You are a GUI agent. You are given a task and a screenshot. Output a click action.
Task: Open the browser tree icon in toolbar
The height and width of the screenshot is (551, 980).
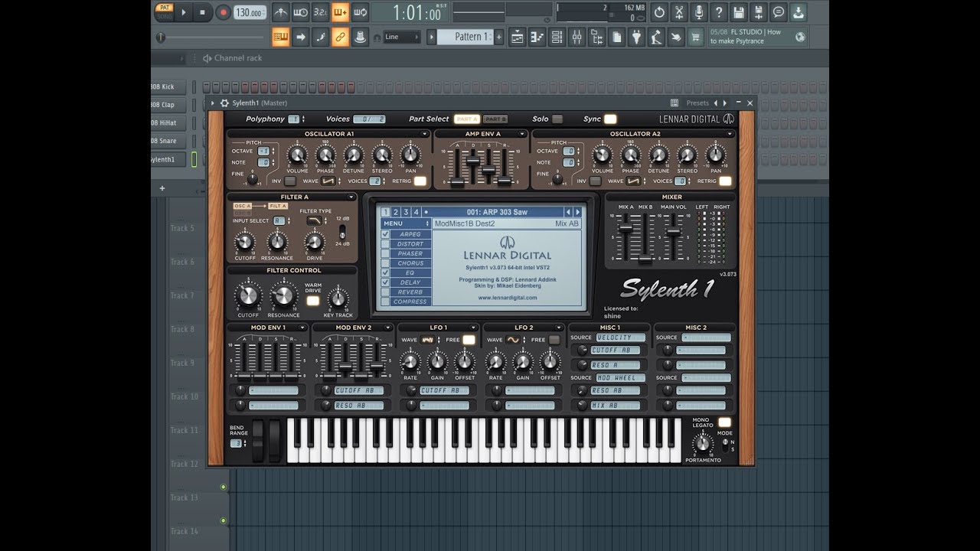596,37
